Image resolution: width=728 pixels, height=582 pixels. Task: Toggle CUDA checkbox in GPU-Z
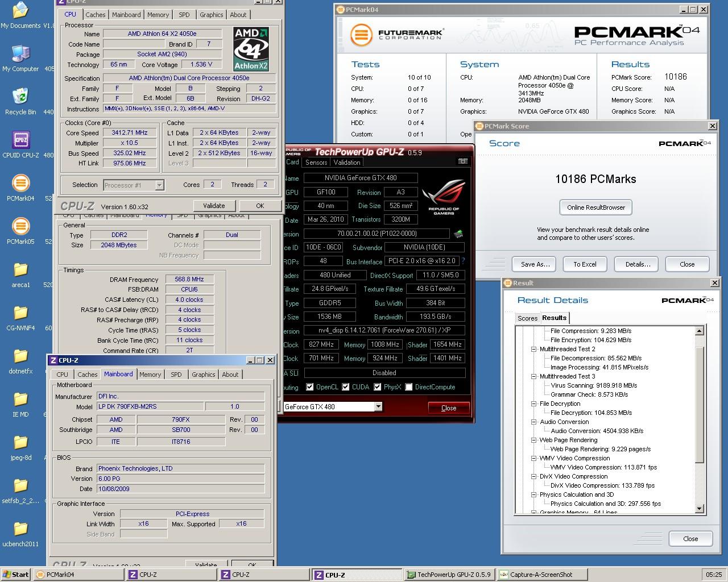(346, 387)
